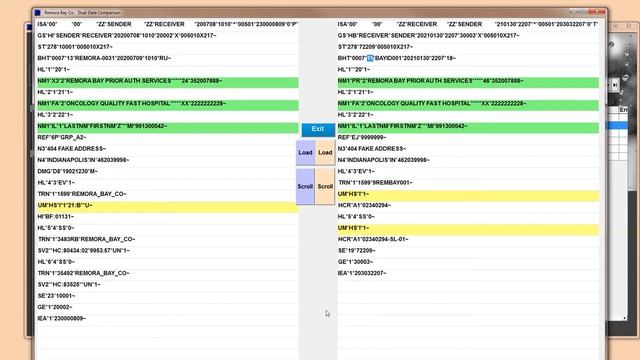Screen dimensions: 640x360
Task: Click green right line NM1*PR*2*REMORA BAY PRIOR AUTH
Action: (468, 81)
